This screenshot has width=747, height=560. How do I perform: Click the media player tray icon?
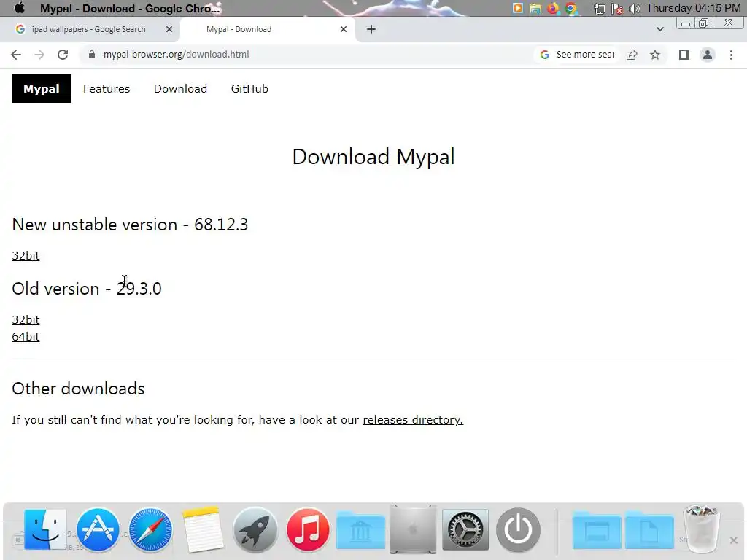tap(518, 8)
